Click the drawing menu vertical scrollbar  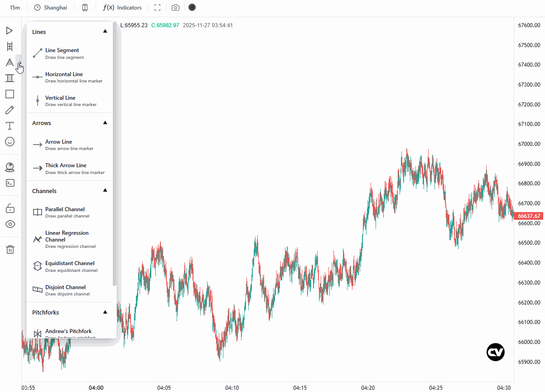115,154
